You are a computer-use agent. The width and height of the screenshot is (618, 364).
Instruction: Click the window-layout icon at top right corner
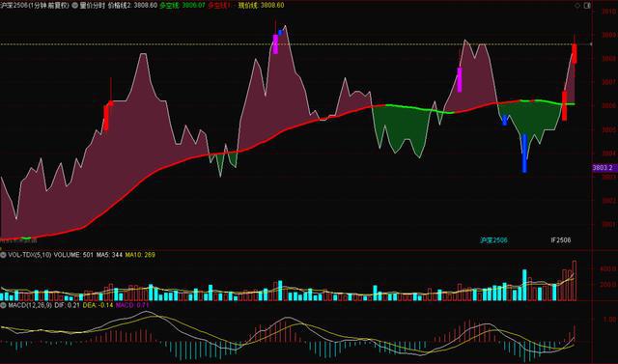click(587, 6)
